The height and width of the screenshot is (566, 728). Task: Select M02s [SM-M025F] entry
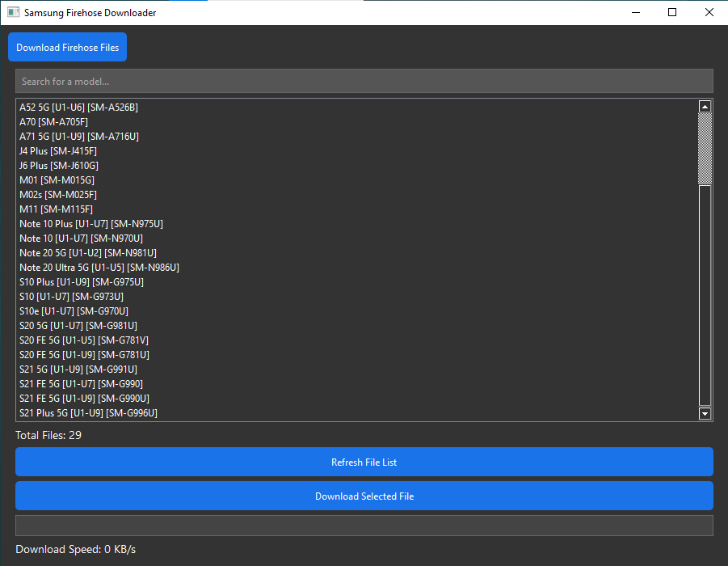coord(357,195)
